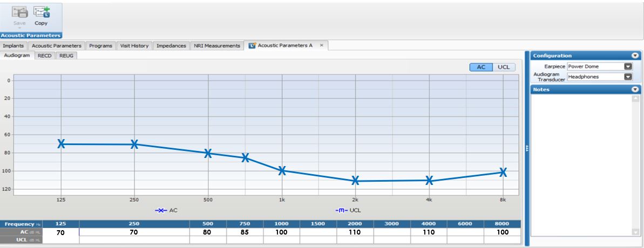
Task: Click the AC cell for 750 Hz
Action: point(245,232)
